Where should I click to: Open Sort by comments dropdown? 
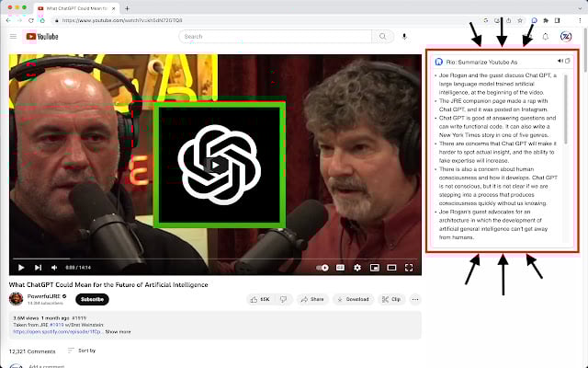click(x=81, y=351)
